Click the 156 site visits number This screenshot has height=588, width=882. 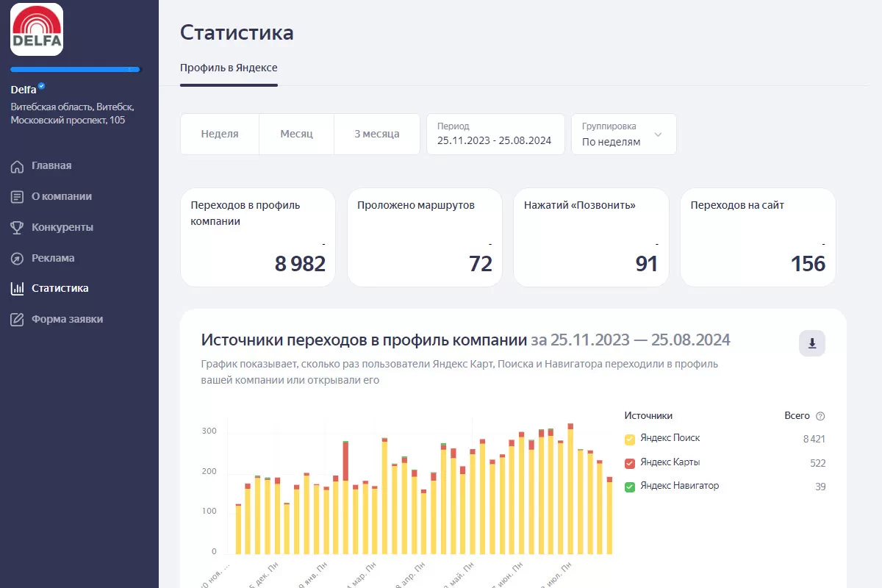(808, 264)
